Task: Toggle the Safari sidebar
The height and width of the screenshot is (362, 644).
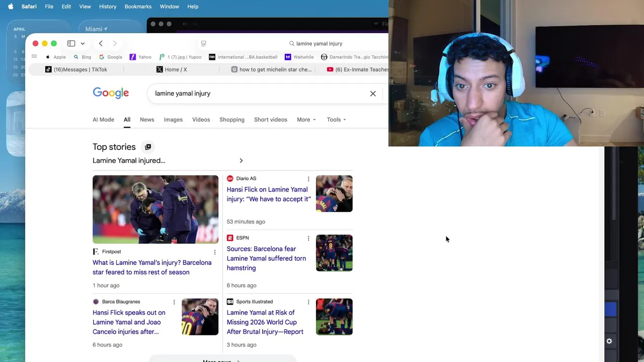Action: (x=71, y=43)
